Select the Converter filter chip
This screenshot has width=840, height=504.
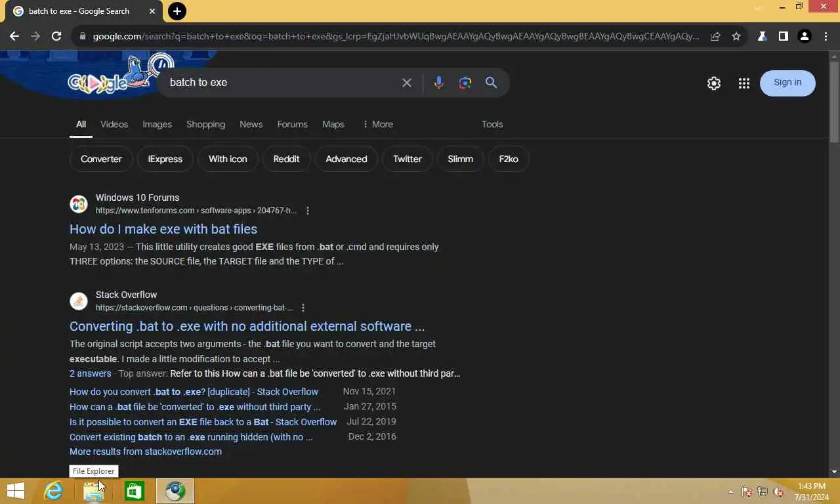click(101, 159)
